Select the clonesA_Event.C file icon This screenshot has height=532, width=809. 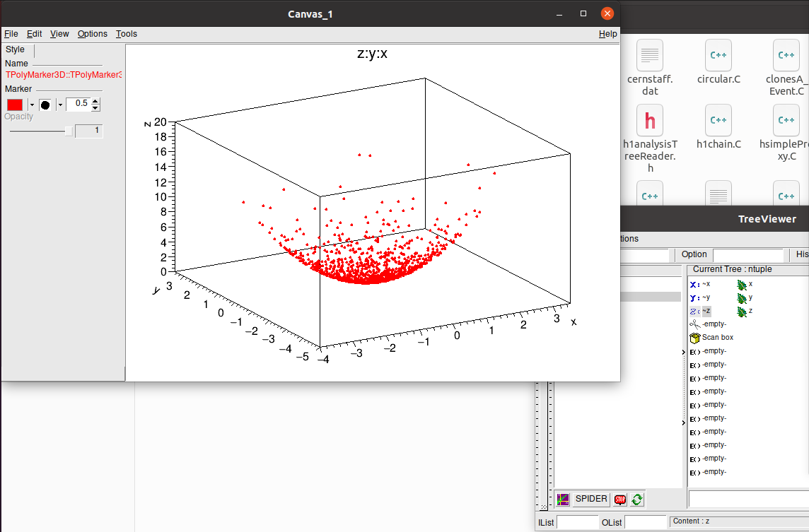tap(786, 55)
